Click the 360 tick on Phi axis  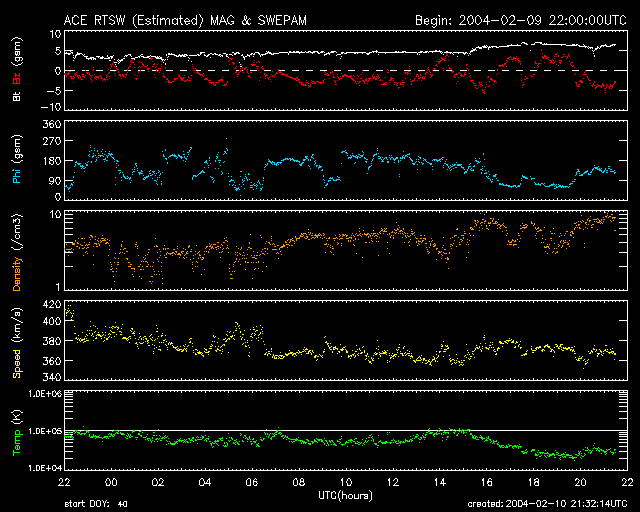click(x=51, y=125)
